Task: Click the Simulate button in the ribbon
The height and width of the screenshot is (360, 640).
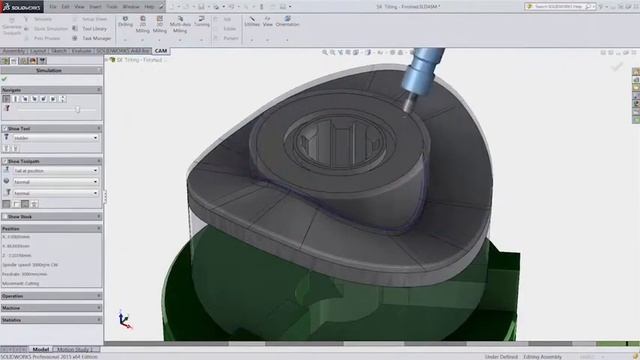Action: pos(38,19)
